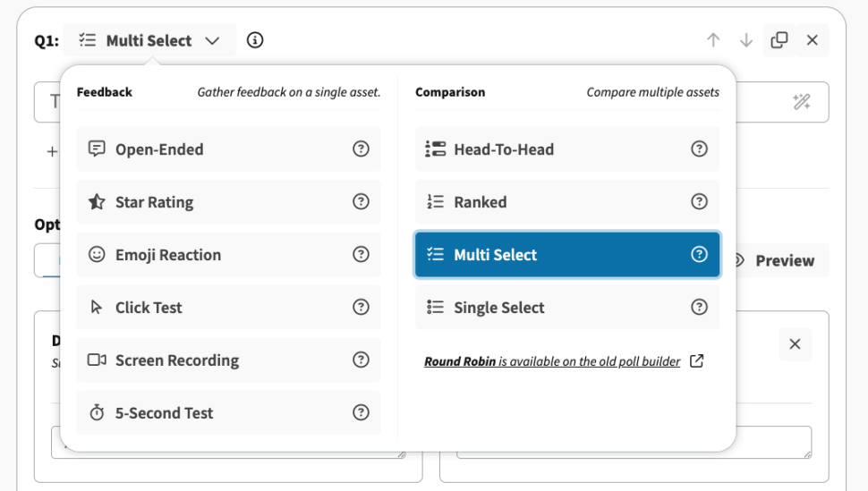This screenshot has height=491, width=868.
Task: Open the Q1 Multi Select type dropdown
Action: [x=149, y=40]
